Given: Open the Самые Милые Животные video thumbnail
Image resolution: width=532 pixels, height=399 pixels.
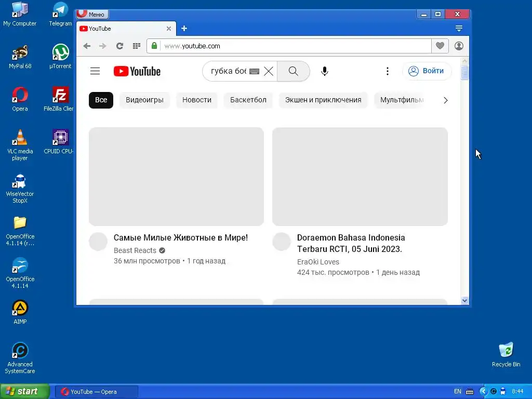Looking at the screenshot, I should coord(177,177).
